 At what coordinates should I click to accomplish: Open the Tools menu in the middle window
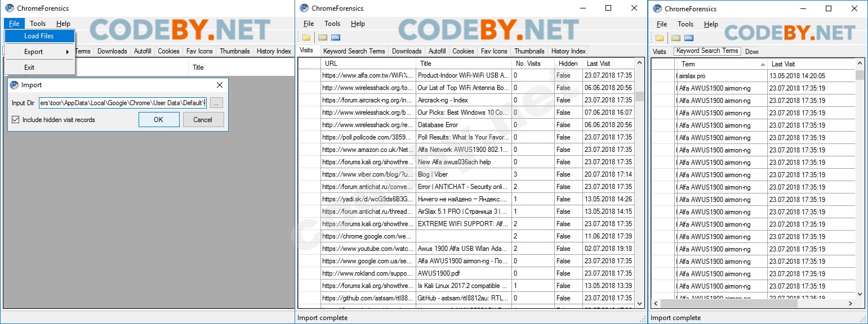tap(332, 23)
